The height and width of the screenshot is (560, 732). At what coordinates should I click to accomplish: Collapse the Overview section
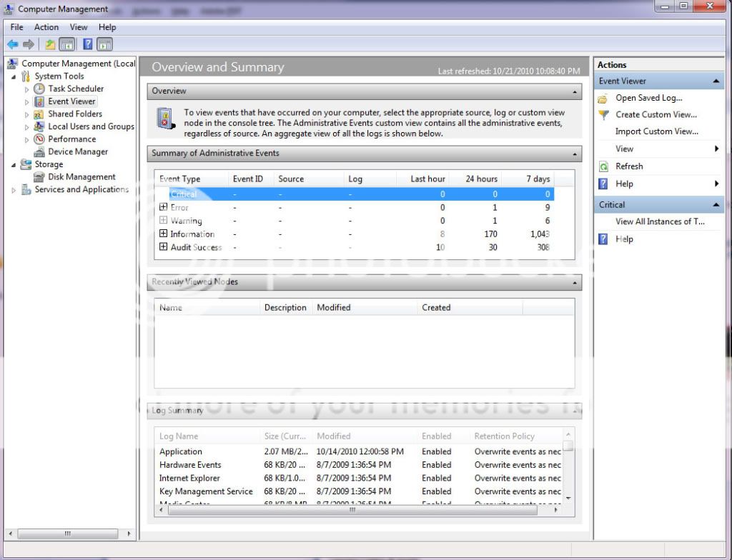[x=575, y=91]
